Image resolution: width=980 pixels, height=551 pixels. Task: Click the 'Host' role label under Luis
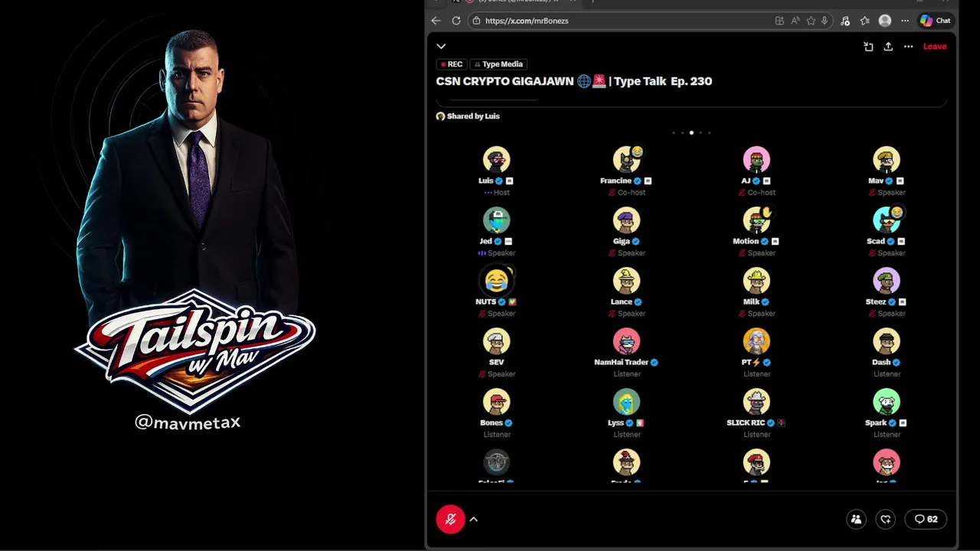[x=501, y=193]
